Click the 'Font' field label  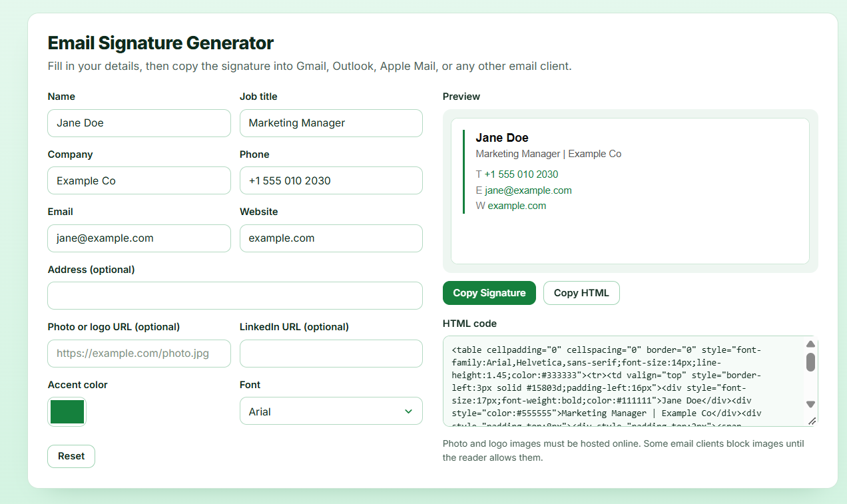point(250,385)
